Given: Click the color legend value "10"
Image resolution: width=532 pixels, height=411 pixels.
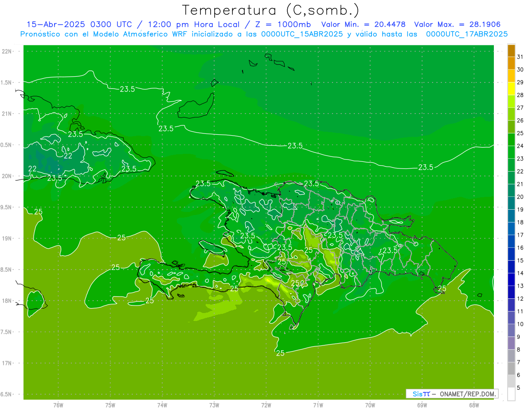Looking at the screenshot, I should [x=520, y=324].
